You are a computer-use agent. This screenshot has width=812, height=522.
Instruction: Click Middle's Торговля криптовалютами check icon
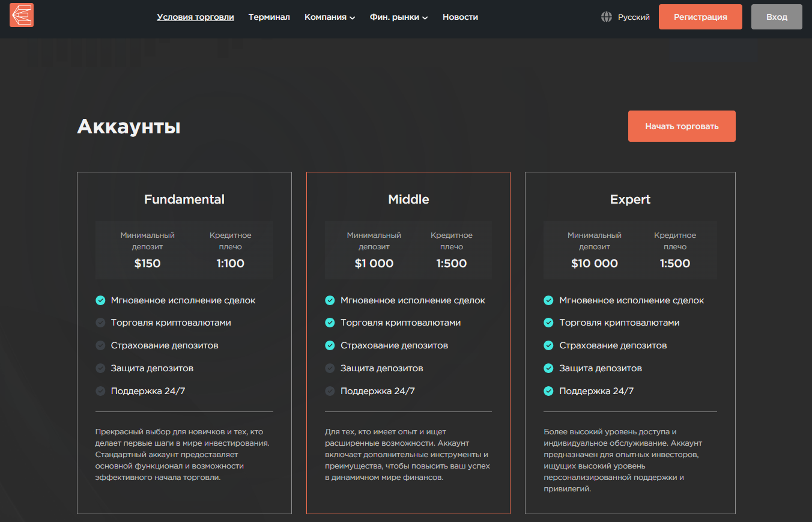330,323
